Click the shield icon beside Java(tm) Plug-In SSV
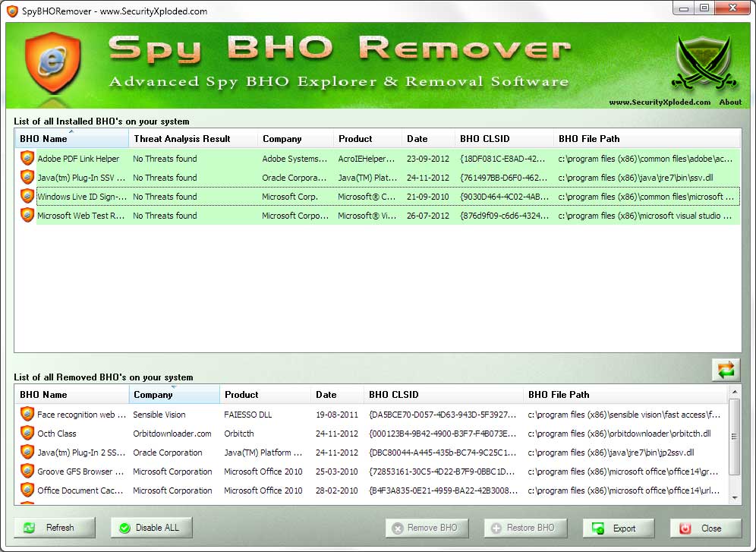 click(x=27, y=178)
